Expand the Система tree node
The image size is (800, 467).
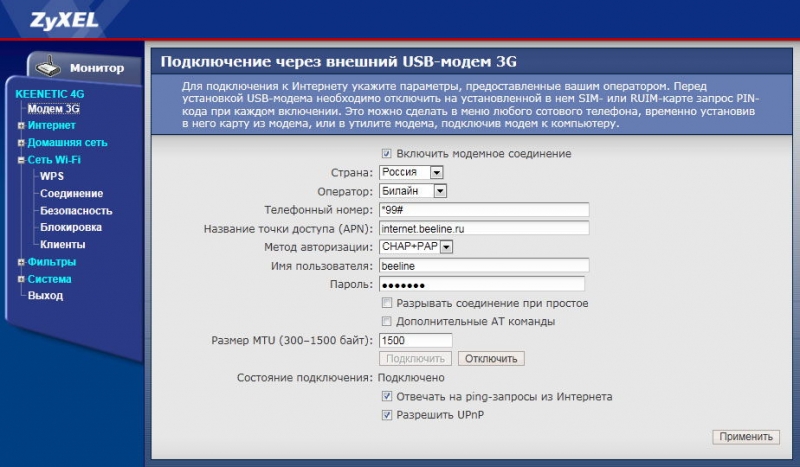(21, 279)
